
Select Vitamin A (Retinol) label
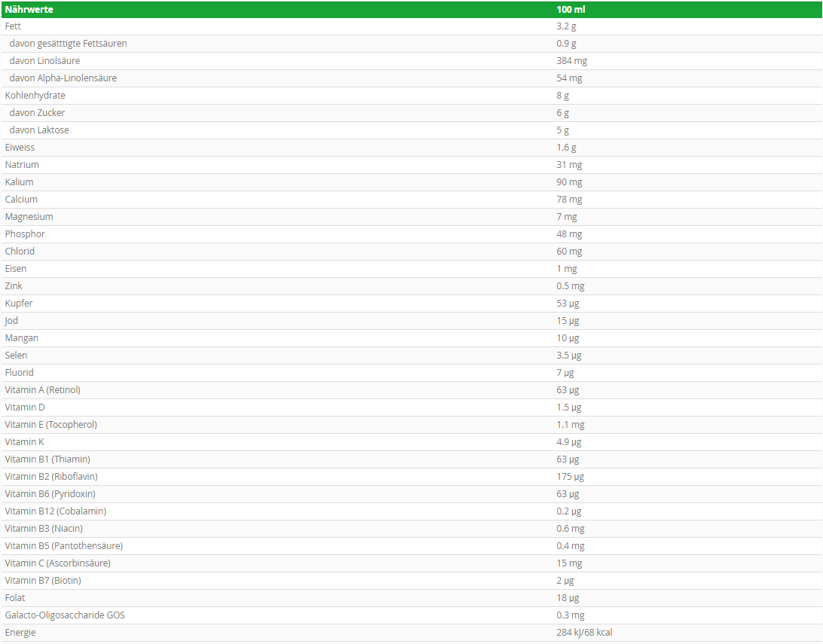[x=42, y=389]
